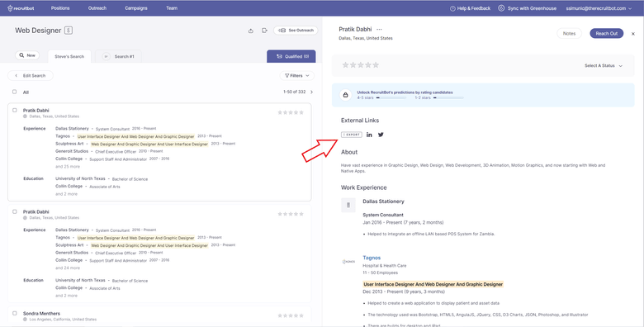Expand 'and 2 more' education in second card
The height and width of the screenshot is (327, 644).
click(66, 296)
